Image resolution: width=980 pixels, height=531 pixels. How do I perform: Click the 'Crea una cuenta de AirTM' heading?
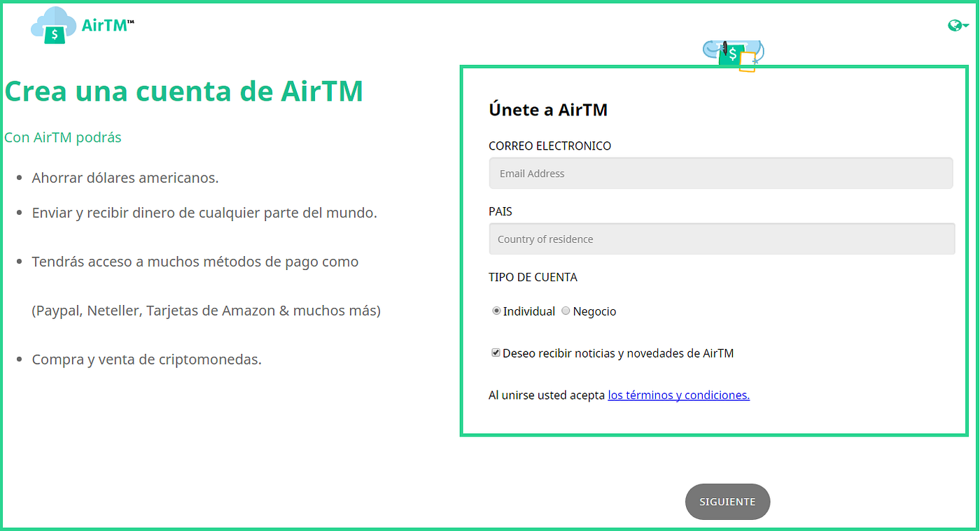[x=184, y=92]
